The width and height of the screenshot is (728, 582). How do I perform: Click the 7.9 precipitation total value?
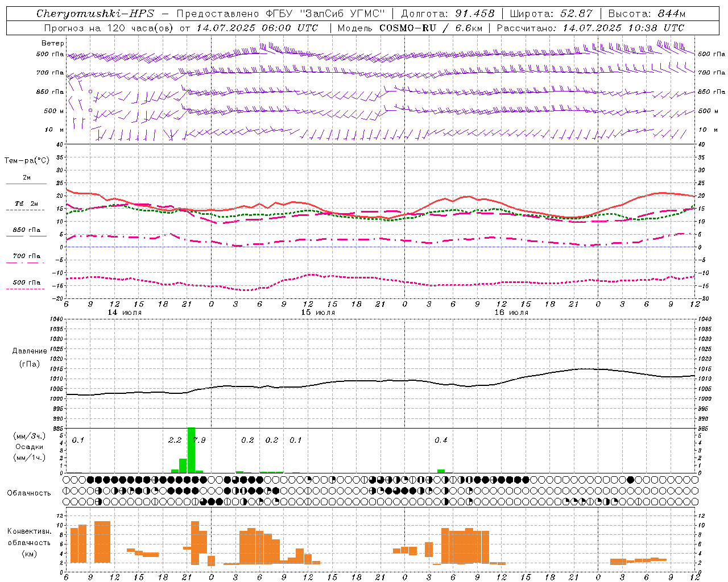point(199,440)
